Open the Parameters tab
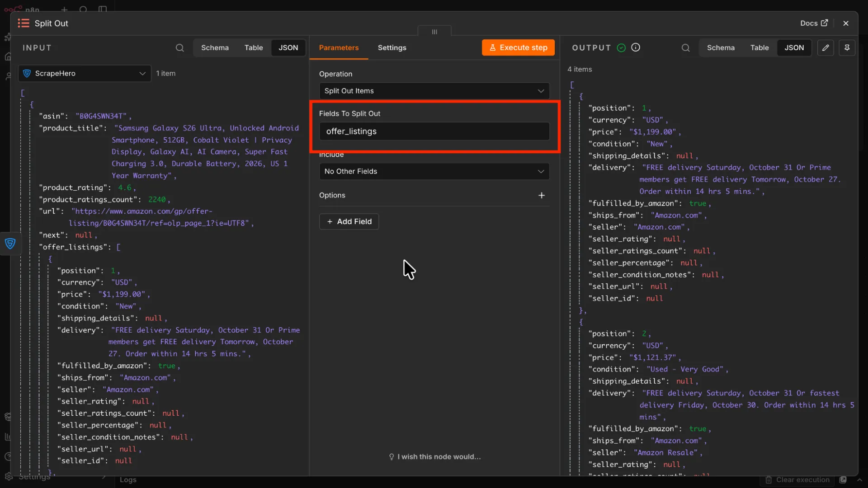 pos(339,47)
